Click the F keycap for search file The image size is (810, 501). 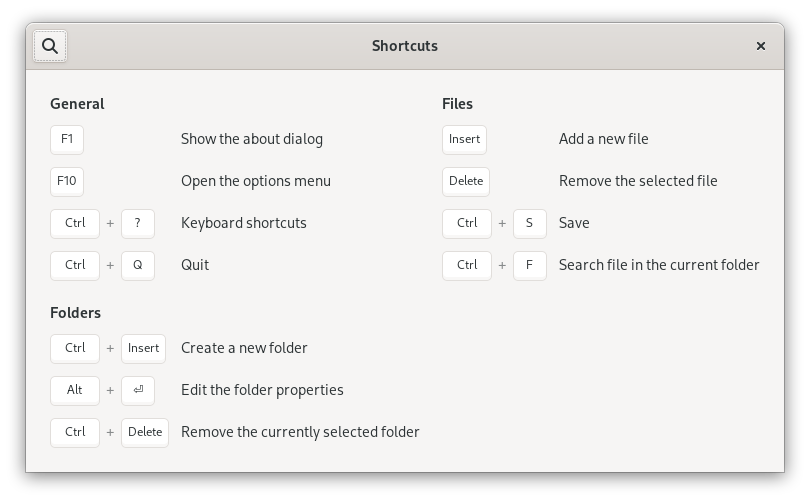click(x=529, y=265)
